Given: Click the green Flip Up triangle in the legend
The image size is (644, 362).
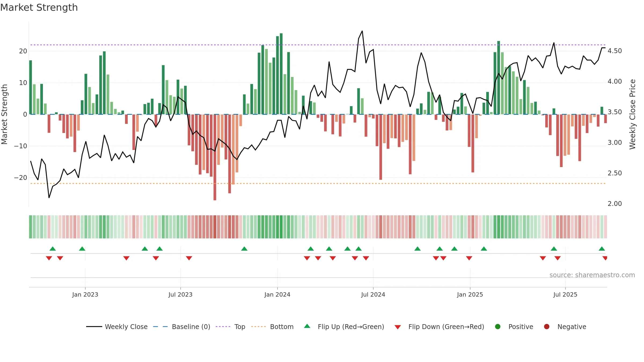Looking at the screenshot, I should pyautogui.click(x=307, y=326).
